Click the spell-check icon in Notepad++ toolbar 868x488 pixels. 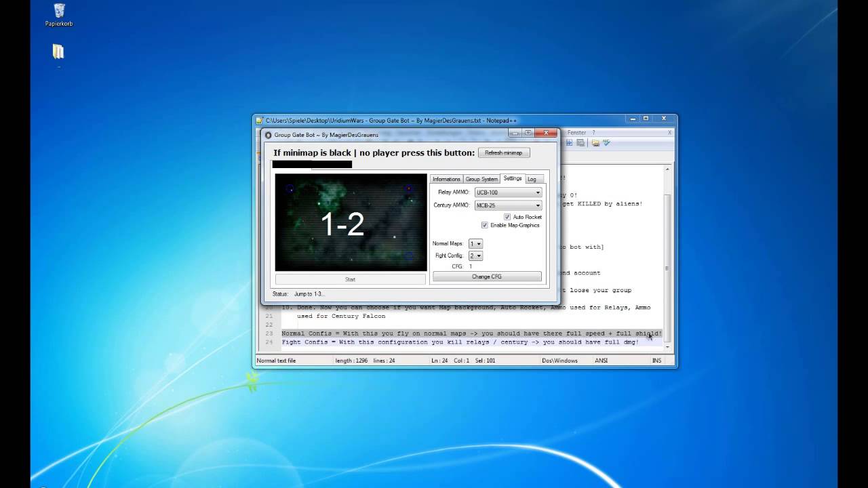pyautogui.click(x=606, y=143)
